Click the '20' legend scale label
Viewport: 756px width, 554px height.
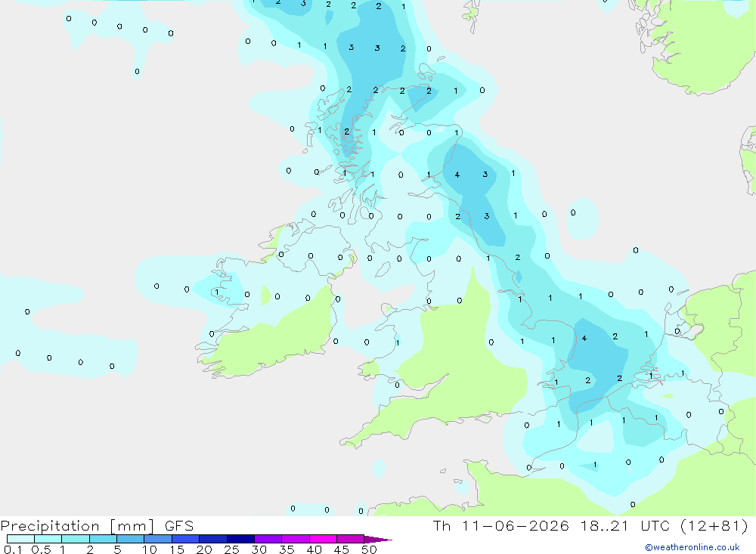coord(204,549)
